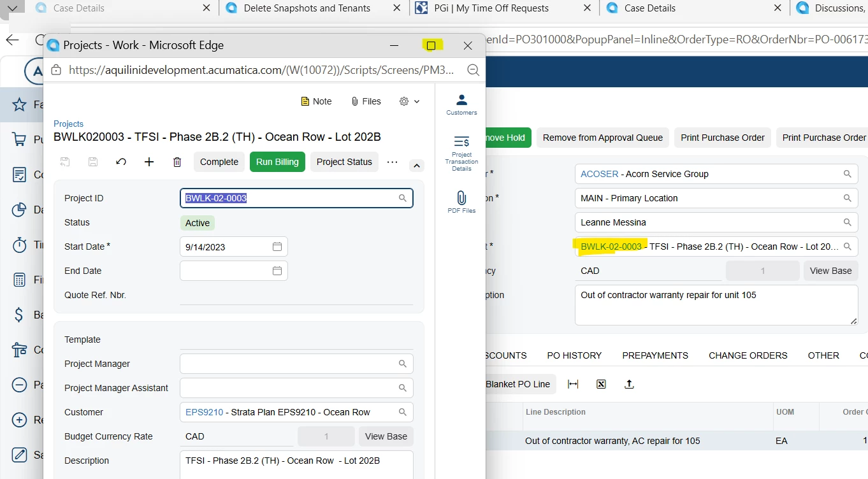Viewport: 868px width, 479px height.
Task: Switch to the CHANGE ORDERS tab
Action: tap(748, 355)
